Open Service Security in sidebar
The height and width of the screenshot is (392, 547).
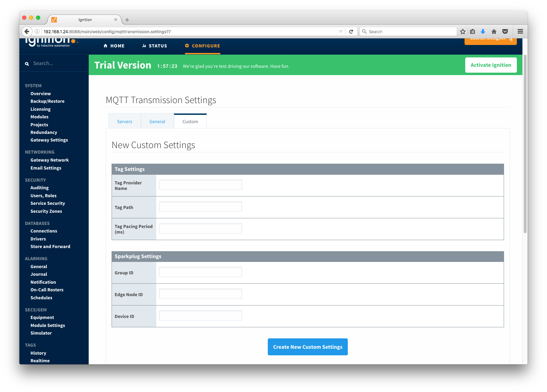48,203
